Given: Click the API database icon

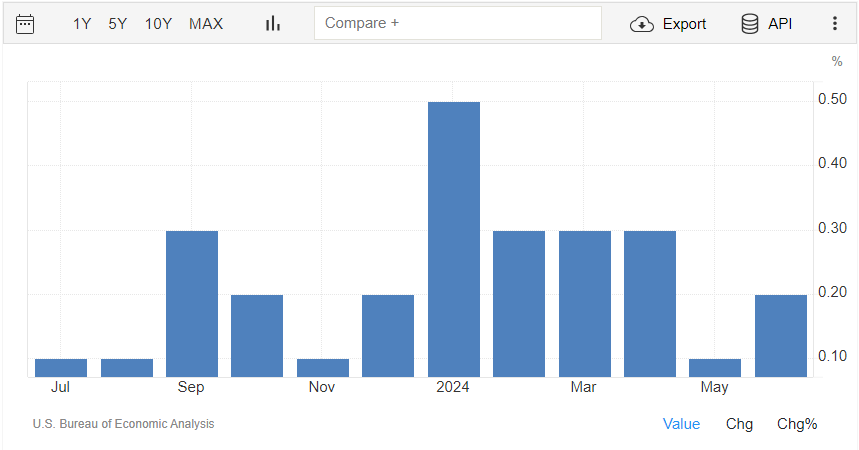Looking at the screenshot, I should 749,24.
